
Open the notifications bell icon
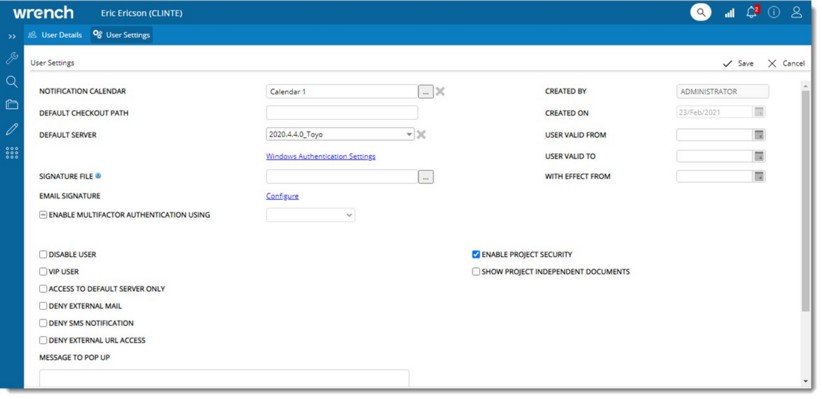point(752,13)
